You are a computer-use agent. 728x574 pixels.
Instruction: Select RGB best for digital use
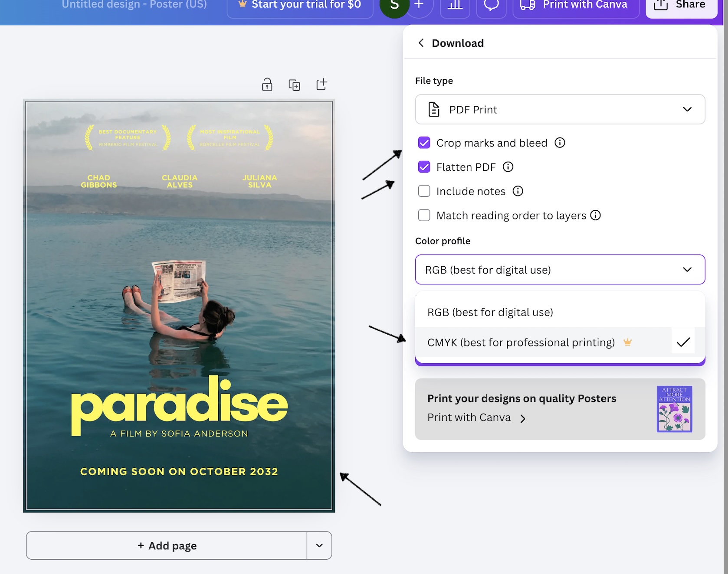[490, 311]
